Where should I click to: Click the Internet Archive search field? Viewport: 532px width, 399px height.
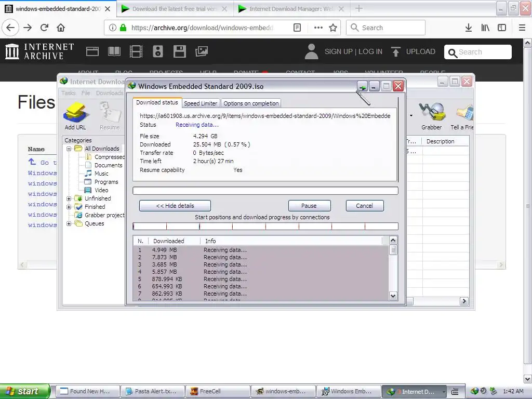pos(478,52)
